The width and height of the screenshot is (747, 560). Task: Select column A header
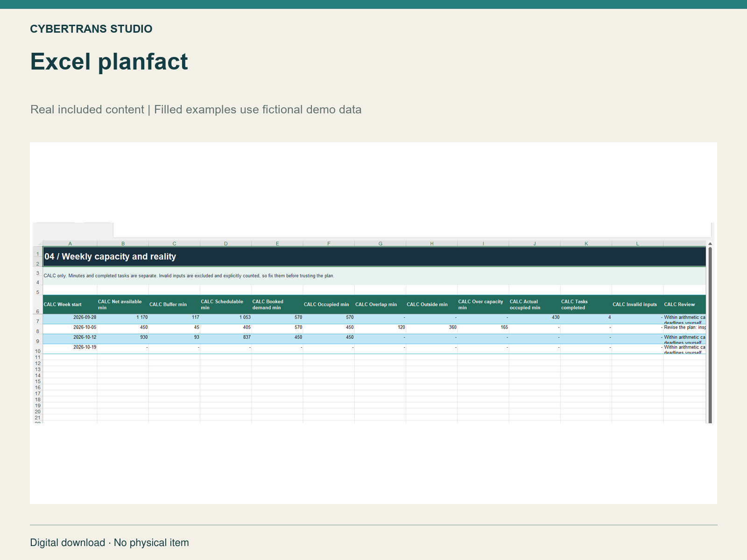coord(70,243)
